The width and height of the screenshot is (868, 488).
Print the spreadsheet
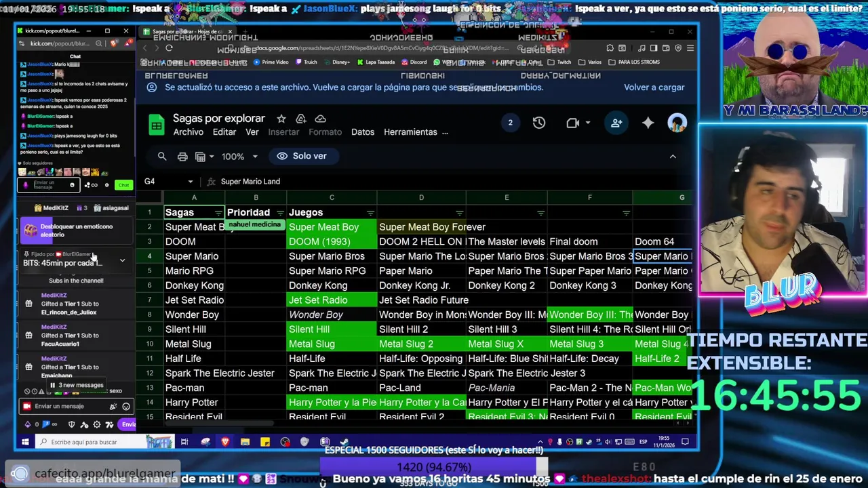coord(182,157)
